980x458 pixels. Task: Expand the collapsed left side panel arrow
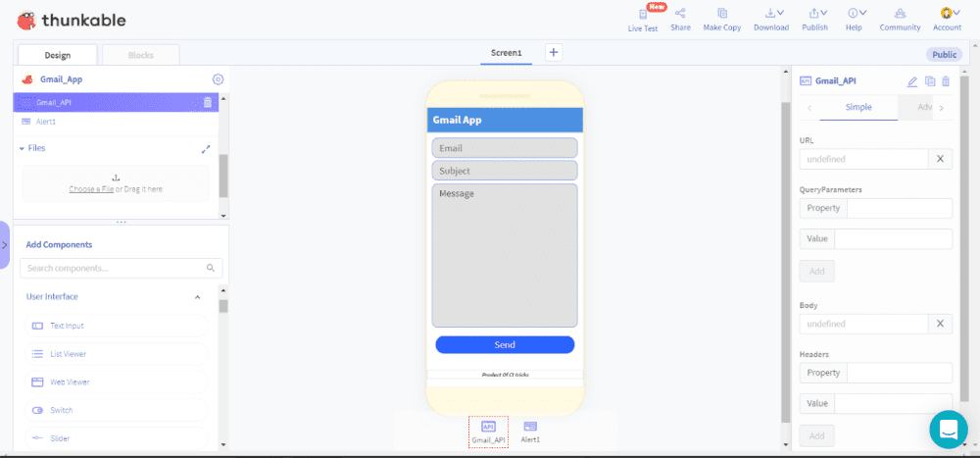(x=4, y=244)
